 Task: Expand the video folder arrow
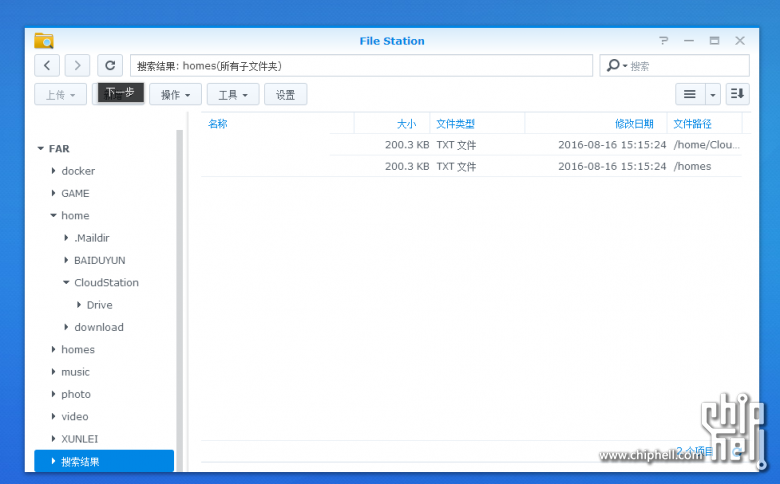(53, 416)
